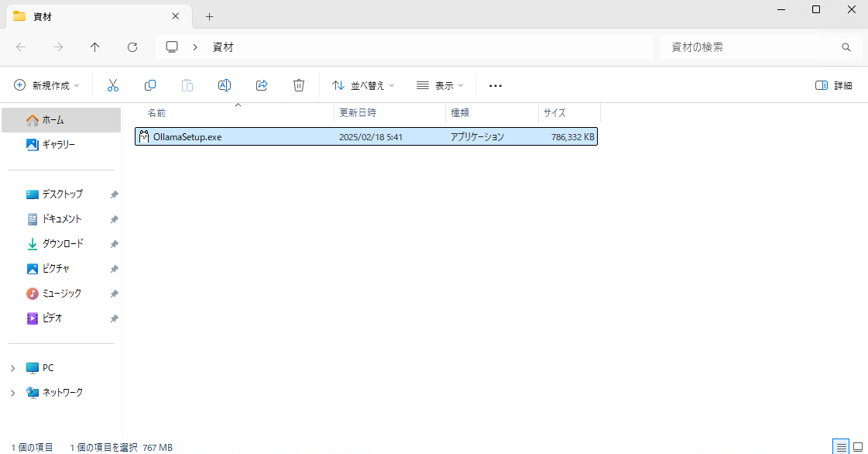This screenshot has height=454, width=868.
Task: Click the 資材の検索 search field
Action: (x=759, y=47)
